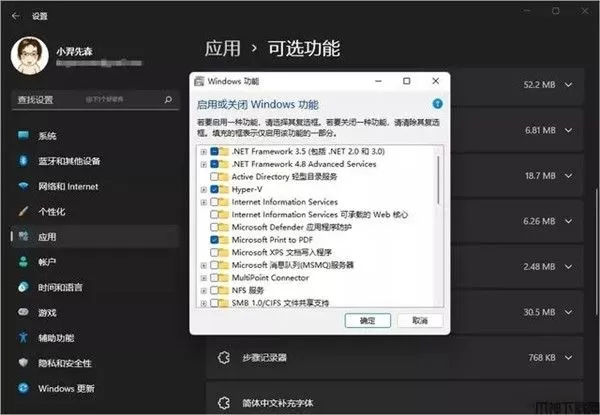
Task: Click the 步骤记录器 gear icon
Action: click(x=224, y=358)
